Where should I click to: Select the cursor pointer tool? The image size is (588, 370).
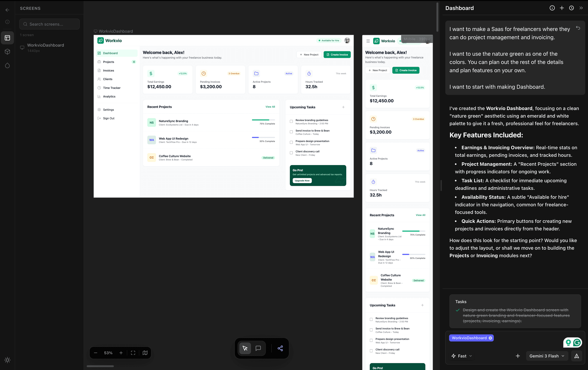(x=245, y=348)
